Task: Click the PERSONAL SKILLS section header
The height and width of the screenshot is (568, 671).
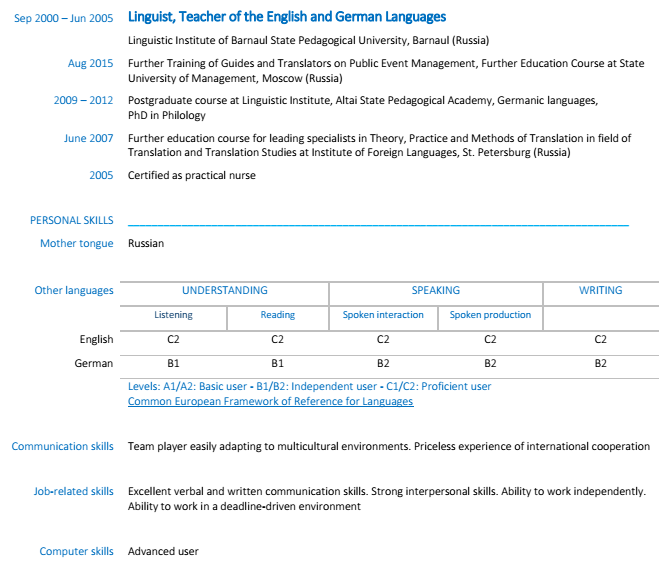Action: pos(72,220)
